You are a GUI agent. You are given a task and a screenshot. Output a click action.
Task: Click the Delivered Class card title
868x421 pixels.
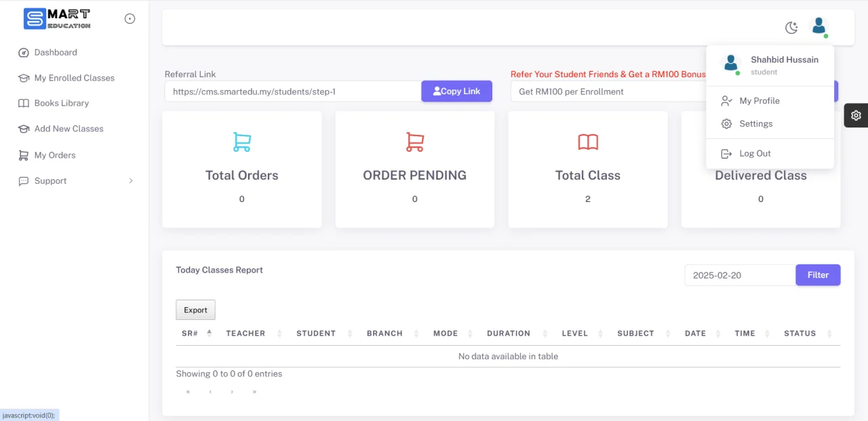coord(761,176)
